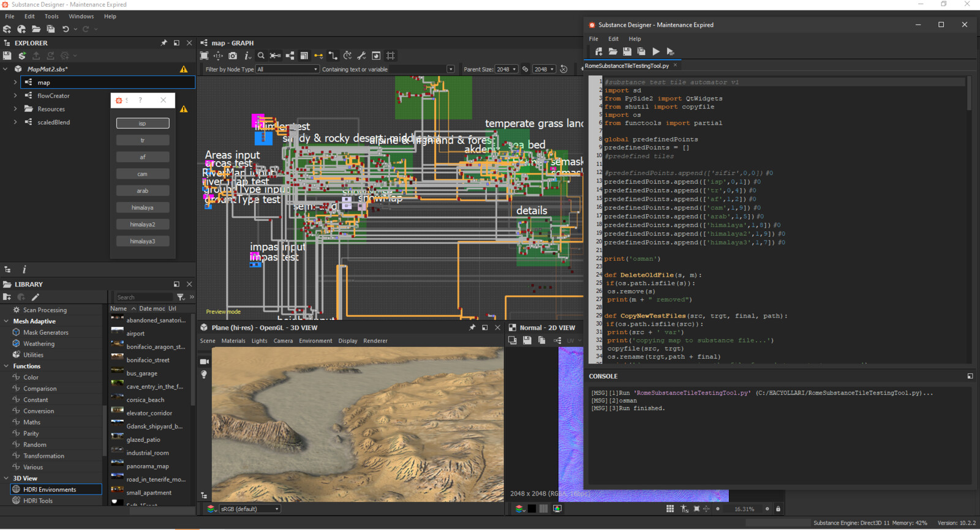Fit graph to view icon in the graph toolbar
980x530 pixels.
click(x=204, y=56)
